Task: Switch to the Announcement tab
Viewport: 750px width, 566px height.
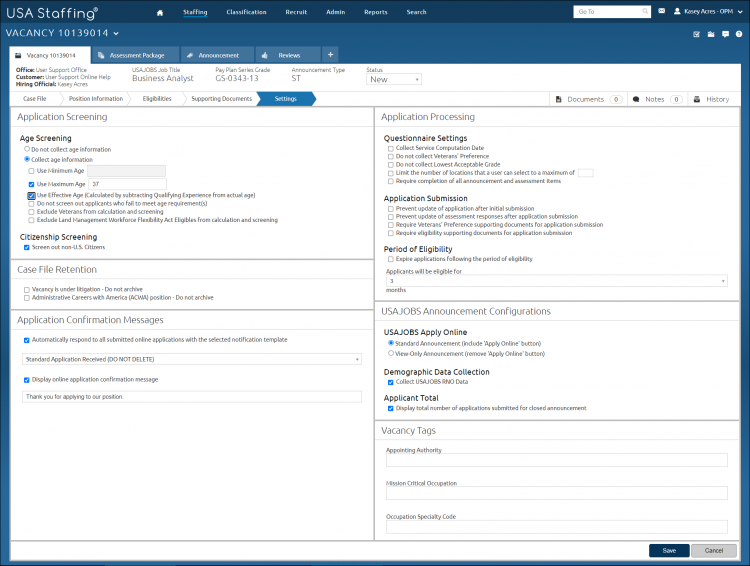Action: point(218,55)
